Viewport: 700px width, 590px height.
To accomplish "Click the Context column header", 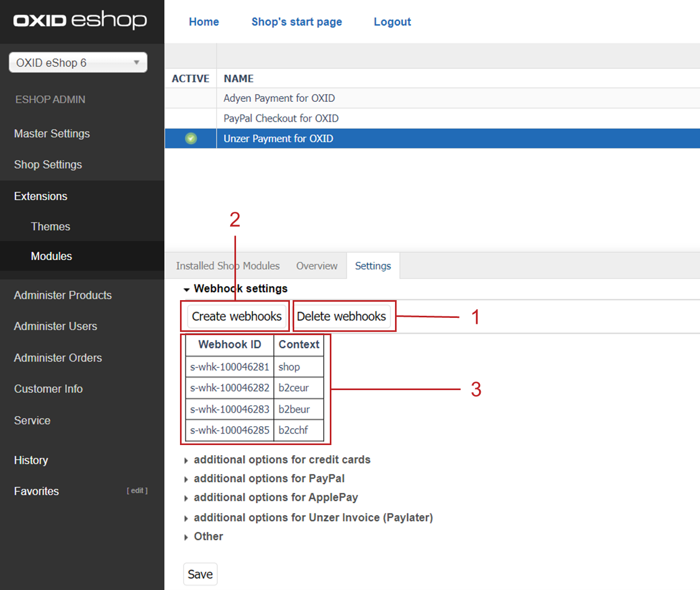I will coord(299,345).
